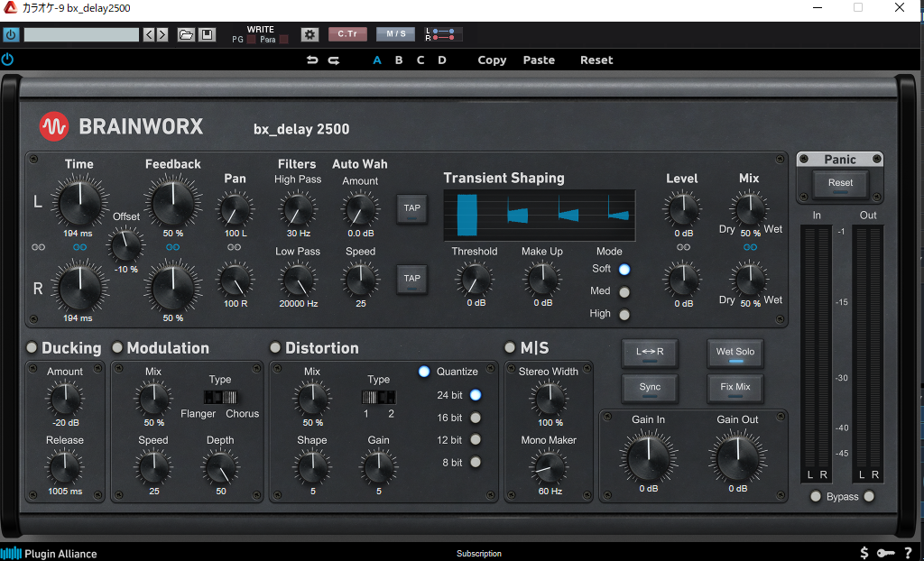
Task: Click the upper TAP tempo button
Action: 411,209
